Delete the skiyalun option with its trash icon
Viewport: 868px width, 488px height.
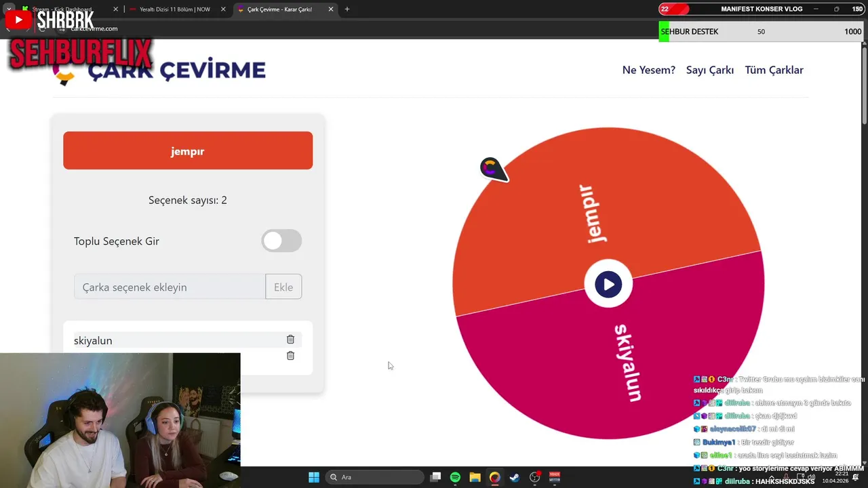coord(290,340)
